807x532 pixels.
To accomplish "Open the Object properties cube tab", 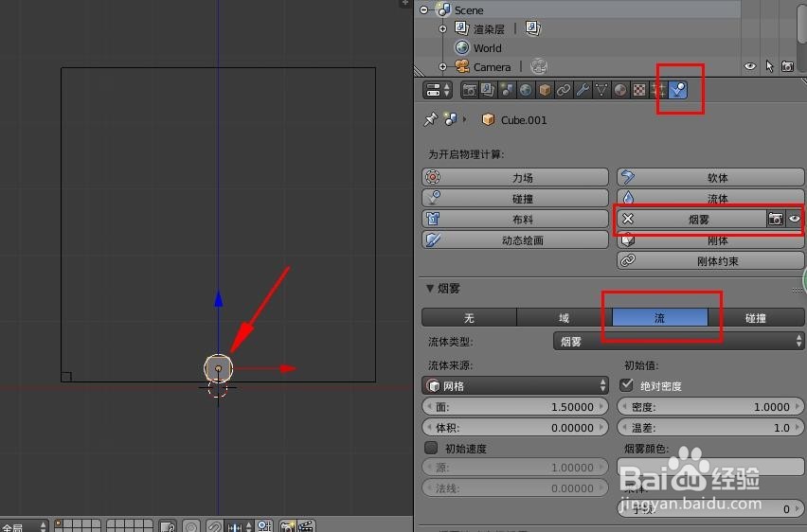I will (545, 91).
